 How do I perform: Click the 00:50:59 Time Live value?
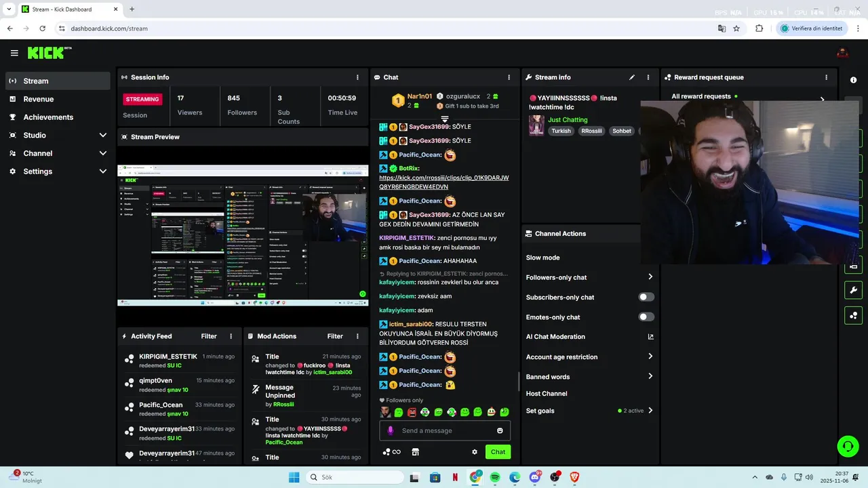pos(342,98)
